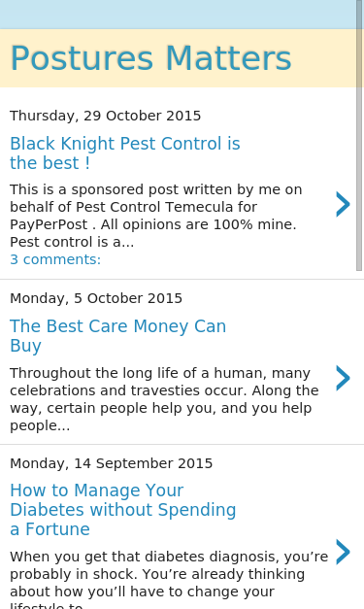Click the 'Thursday, 29 October 2015' date header
This screenshot has height=609, width=364.
(105, 116)
